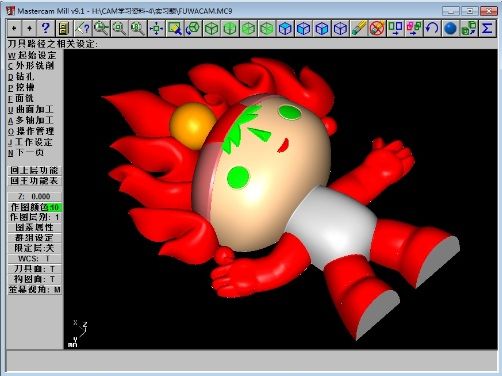This screenshot has height=376, width=502.
Task: Click the yellow cabinet icon in toolbar
Action: (x=63, y=28)
